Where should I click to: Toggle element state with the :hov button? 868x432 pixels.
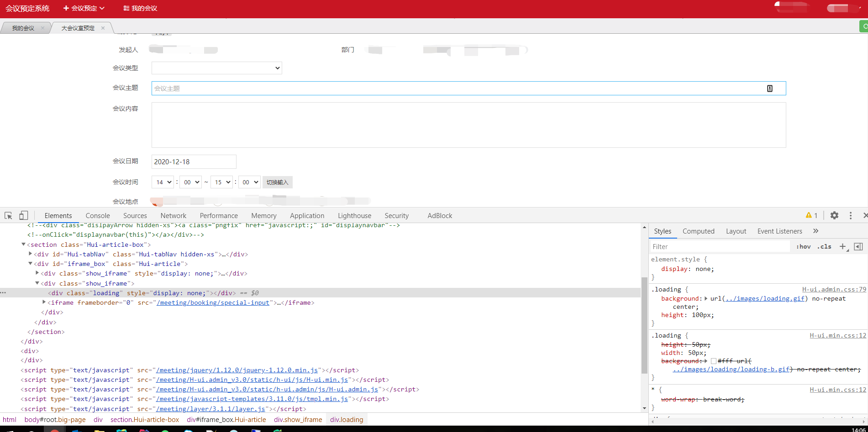coord(803,246)
